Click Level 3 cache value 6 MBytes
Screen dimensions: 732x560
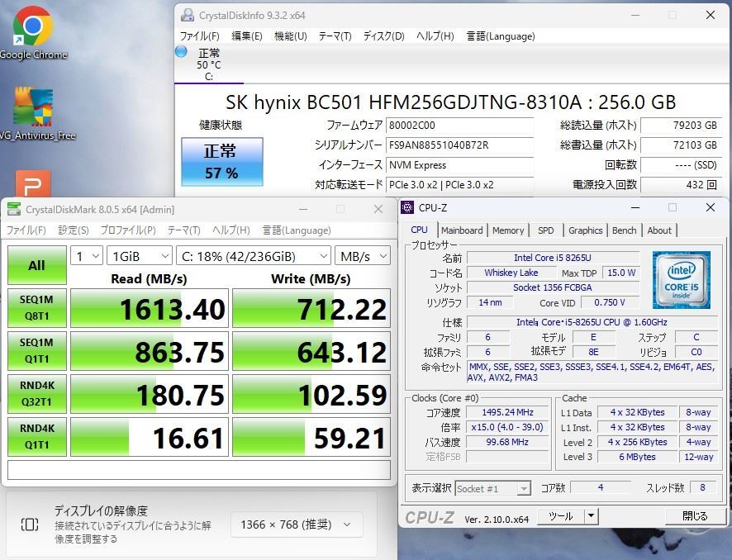point(637,457)
